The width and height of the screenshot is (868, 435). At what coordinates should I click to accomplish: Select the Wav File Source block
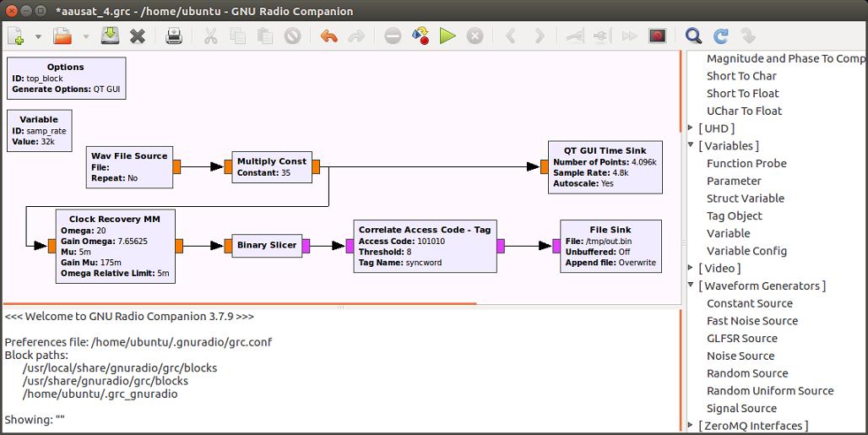pos(129,167)
